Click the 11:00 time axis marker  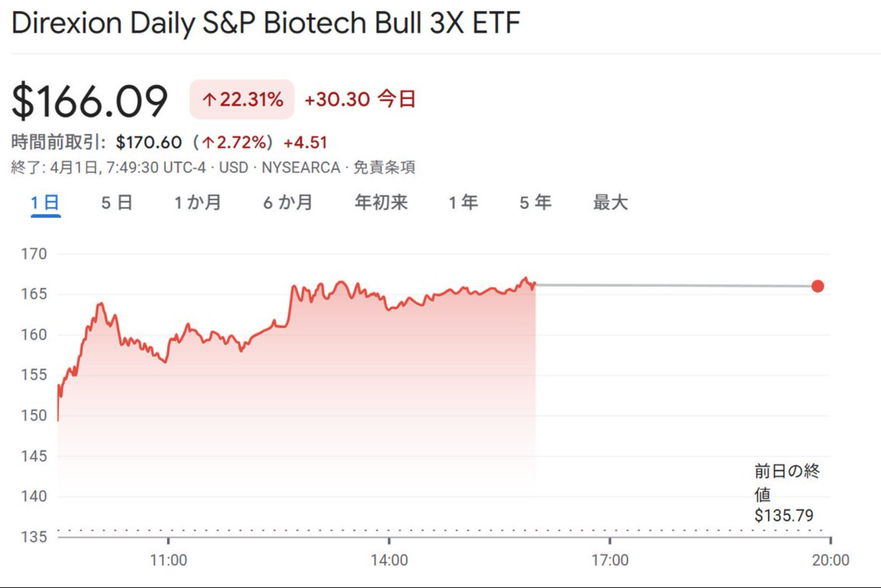pyautogui.click(x=169, y=560)
